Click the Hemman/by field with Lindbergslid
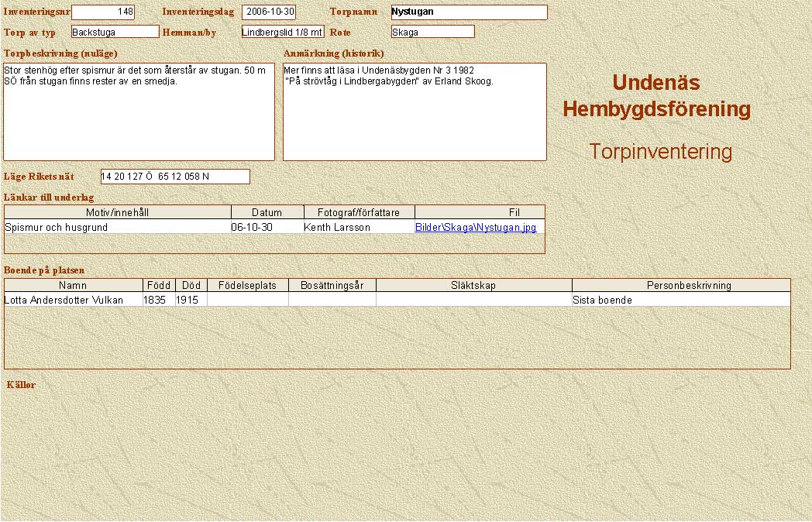812x522 pixels. pos(282,32)
